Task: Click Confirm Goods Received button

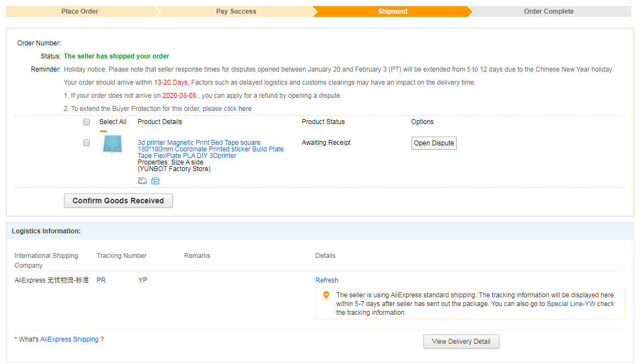Action: tap(118, 201)
